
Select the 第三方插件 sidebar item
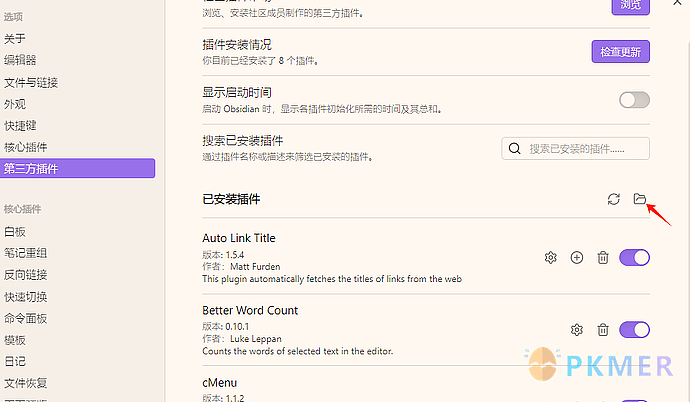[x=77, y=168]
